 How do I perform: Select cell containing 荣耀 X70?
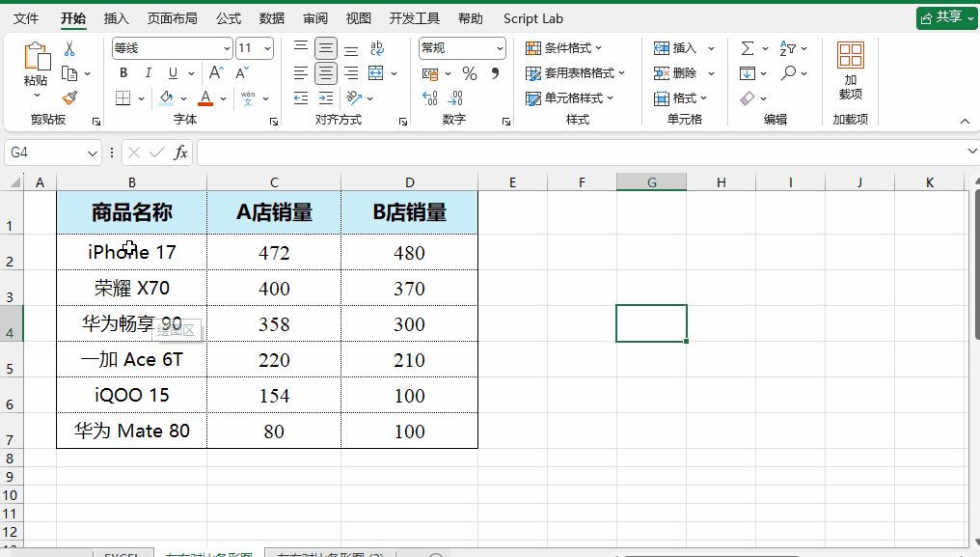(132, 288)
